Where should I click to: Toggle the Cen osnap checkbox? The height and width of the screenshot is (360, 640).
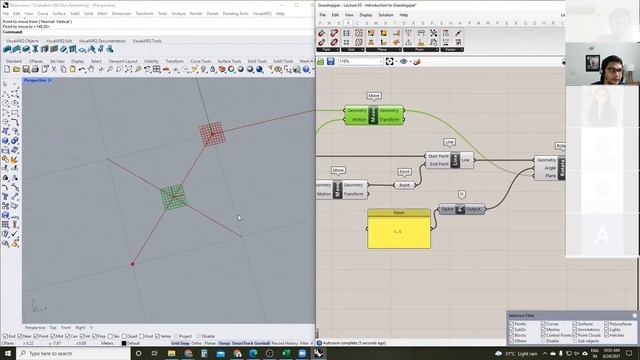67,336
